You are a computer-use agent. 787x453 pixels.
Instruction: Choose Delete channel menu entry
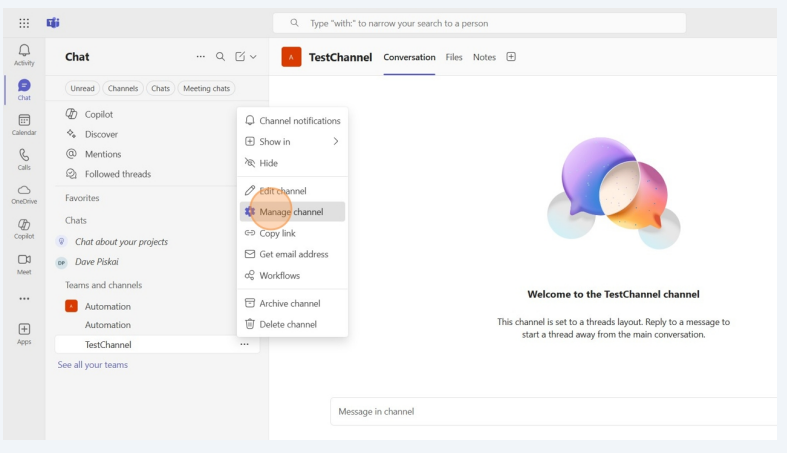click(287, 324)
